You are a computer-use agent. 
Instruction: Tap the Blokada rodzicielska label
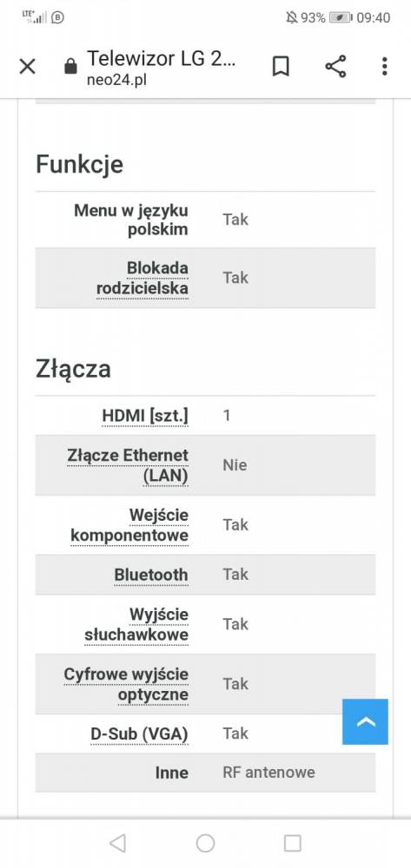tap(143, 278)
